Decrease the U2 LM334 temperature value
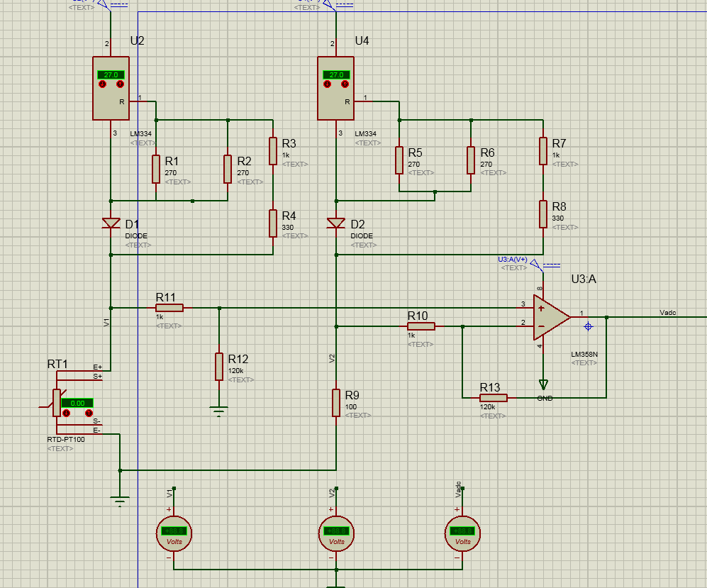 [x=102, y=84]
